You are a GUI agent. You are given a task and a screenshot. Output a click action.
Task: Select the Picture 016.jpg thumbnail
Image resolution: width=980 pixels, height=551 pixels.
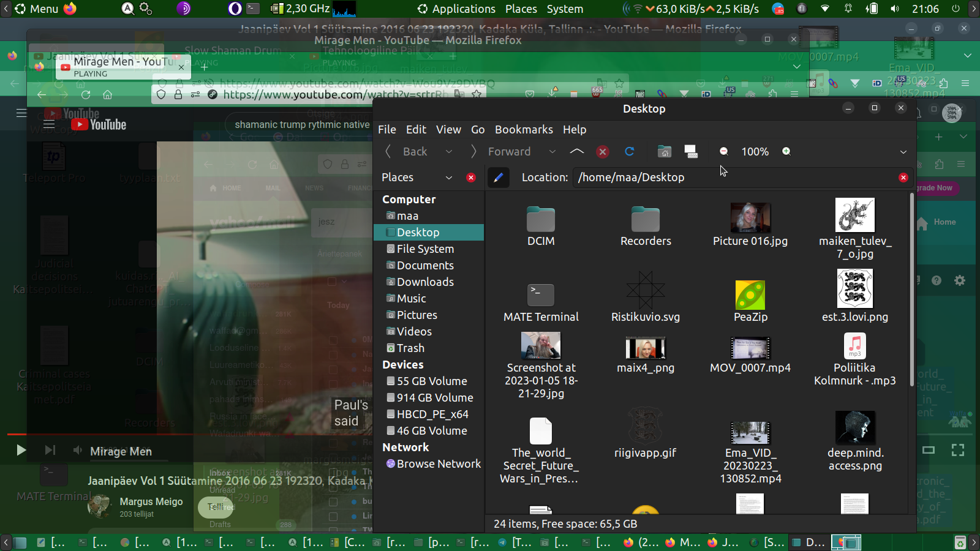[750, 217]
